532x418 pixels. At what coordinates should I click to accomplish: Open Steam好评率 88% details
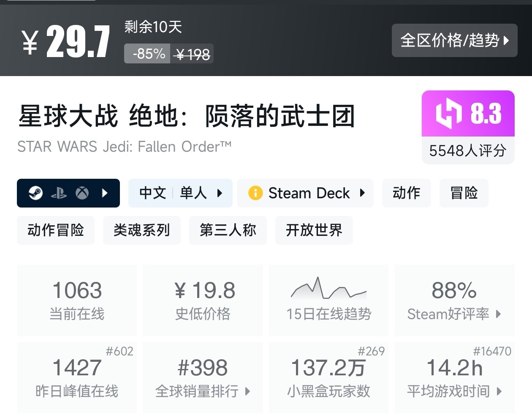pos(454,300)
